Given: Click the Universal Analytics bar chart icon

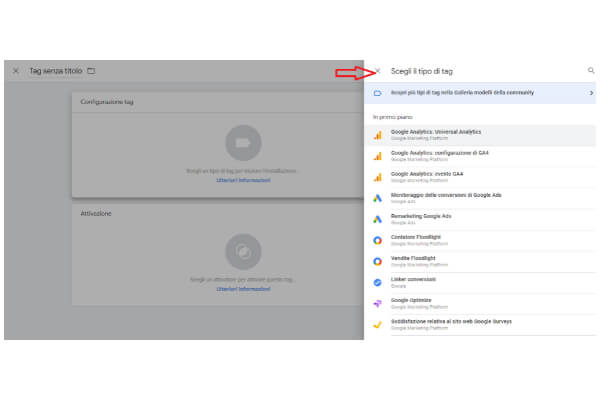Looking at the screenshot, I should [x=378, y=135].
